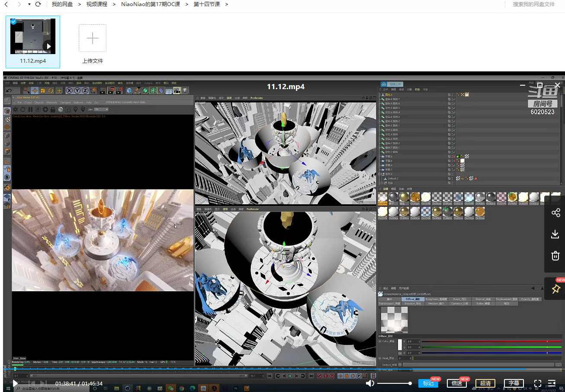Disable the green enable checkmark on a generator object
The image size is (565, 392).
coord(454,99)
